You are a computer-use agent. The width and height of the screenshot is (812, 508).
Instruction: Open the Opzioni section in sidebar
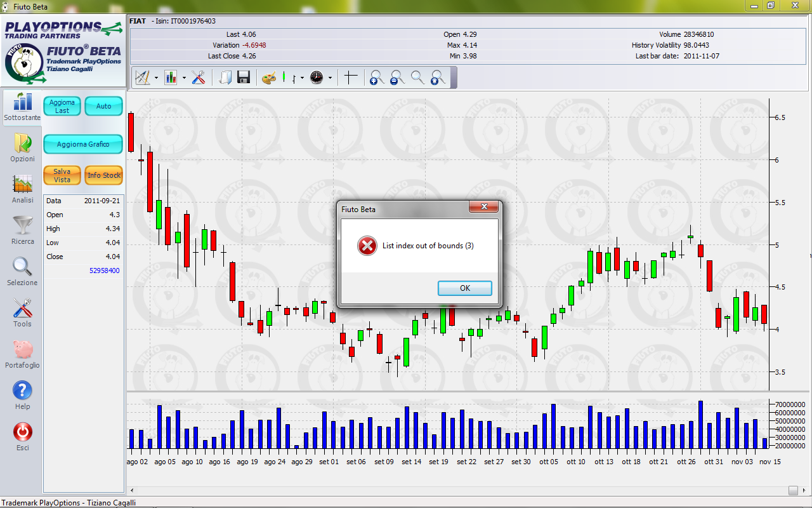pos(22,148)
